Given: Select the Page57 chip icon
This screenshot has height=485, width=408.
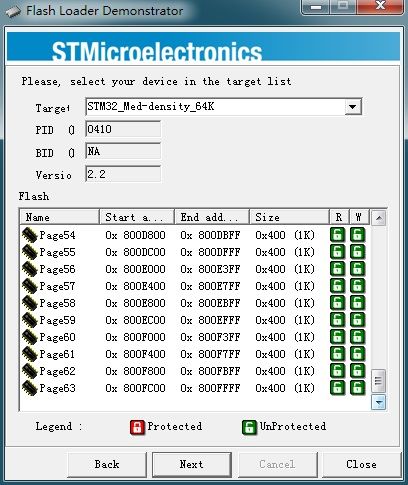Looking at the screenshot, I should (29, 286).
